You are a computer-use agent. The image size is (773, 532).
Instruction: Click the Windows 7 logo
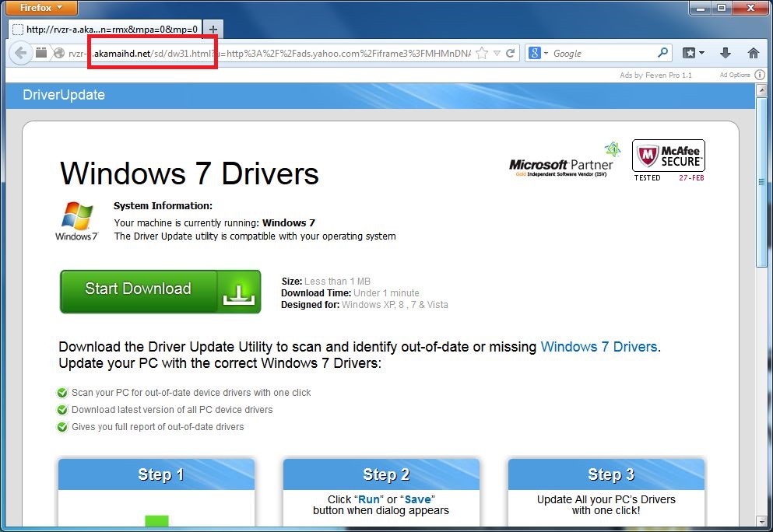click(x=77, y=221)
